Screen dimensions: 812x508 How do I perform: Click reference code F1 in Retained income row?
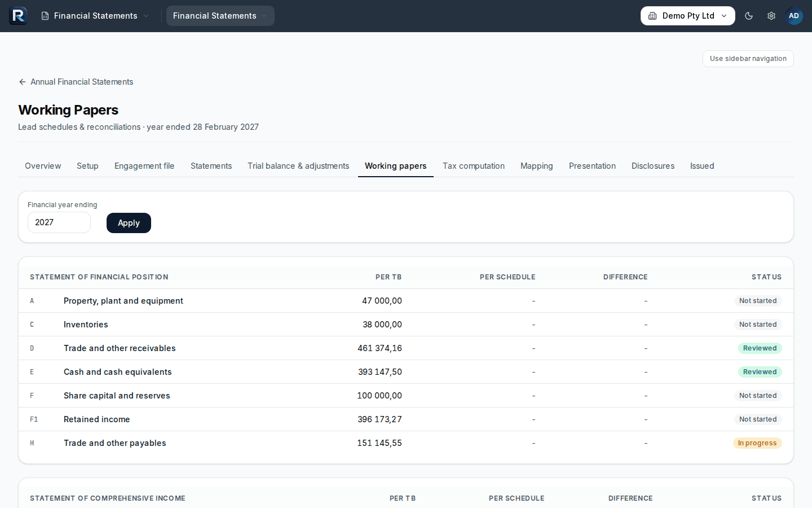pyautogui.click(x=34, y=419)
